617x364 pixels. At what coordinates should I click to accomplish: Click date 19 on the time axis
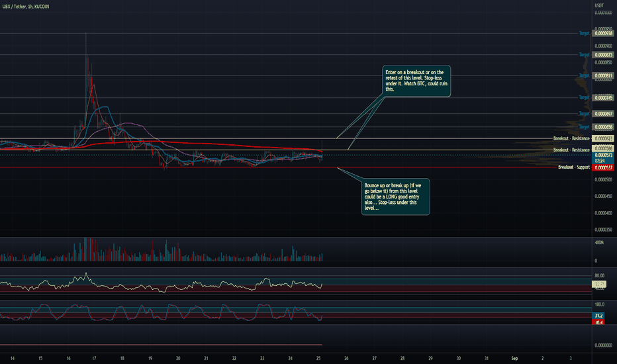150,359
